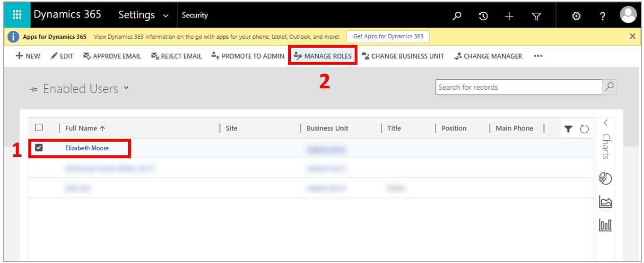Refresh the user list grid

click(584, 128)
